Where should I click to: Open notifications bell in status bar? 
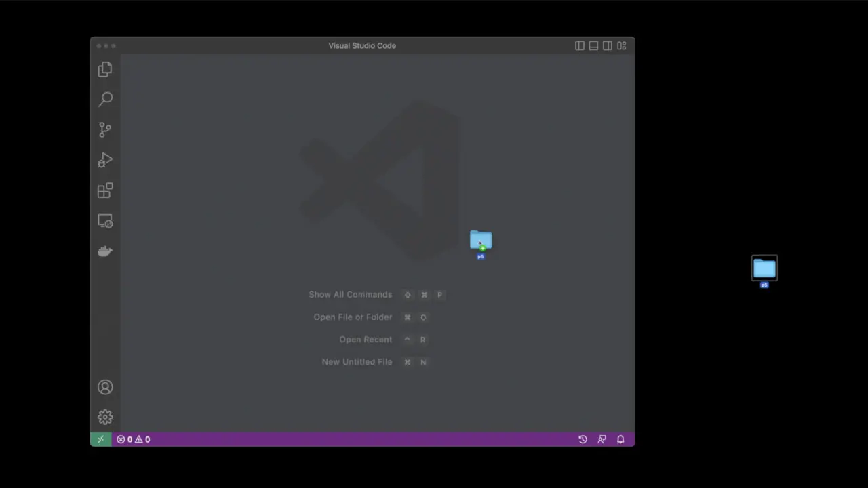tap(620, 439)
